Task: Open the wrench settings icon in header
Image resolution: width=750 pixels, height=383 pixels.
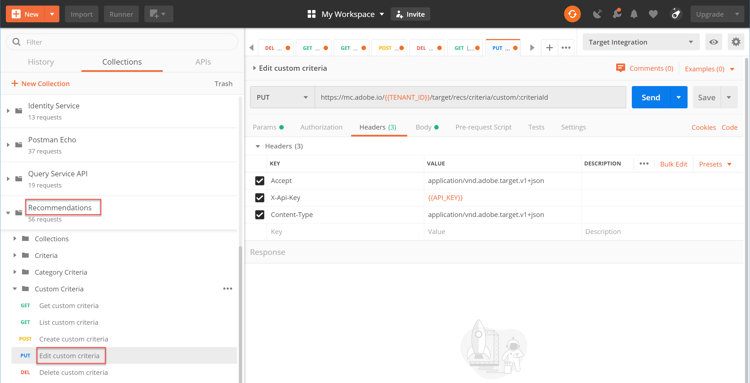Action: [x=617, y=14]
